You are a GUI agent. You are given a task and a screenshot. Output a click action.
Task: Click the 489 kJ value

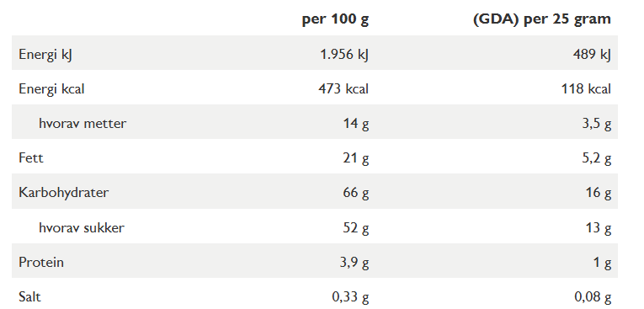pyautogui.click(x=592, y=55)
